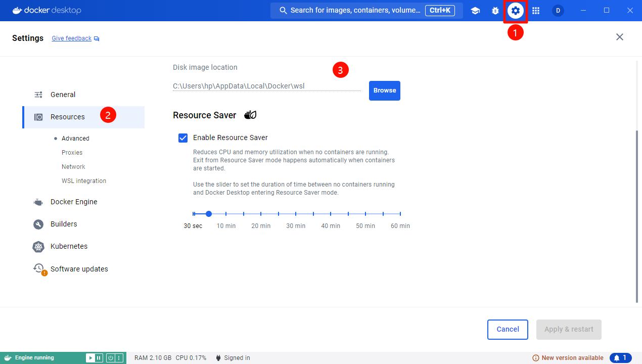
Task: Select the WSL integration sub-item
Action: pyautogui.click(x=84, y=181)
